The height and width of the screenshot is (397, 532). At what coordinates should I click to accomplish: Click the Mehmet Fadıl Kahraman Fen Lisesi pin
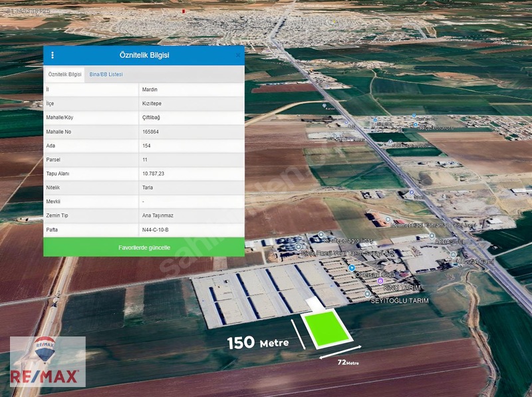(x=388, y=219)
